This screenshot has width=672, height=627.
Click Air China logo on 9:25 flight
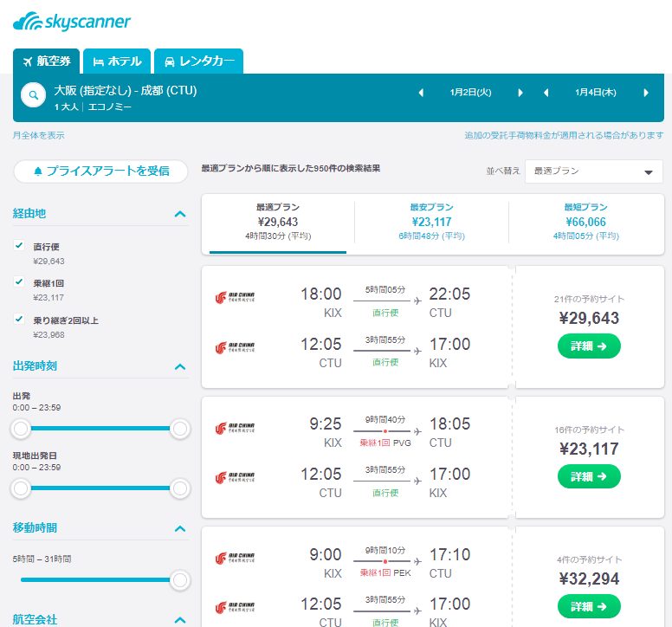[x=235, y=428]
